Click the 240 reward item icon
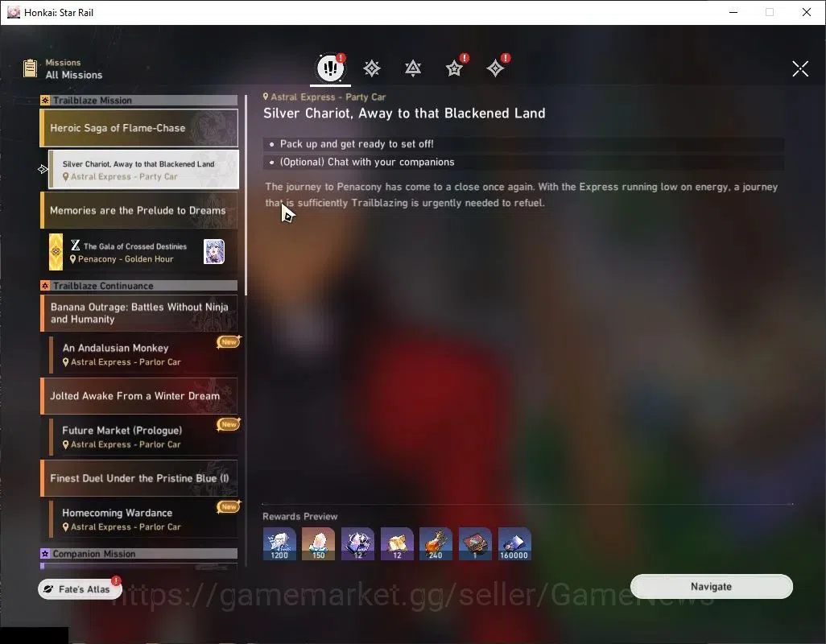Viewport: 826px width, 644px height. [x=436, y=544]
